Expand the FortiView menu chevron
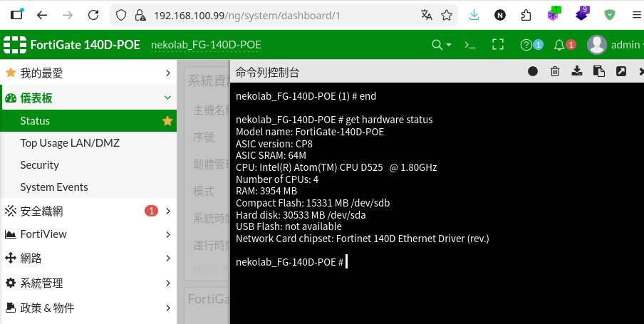 [167, 234]
